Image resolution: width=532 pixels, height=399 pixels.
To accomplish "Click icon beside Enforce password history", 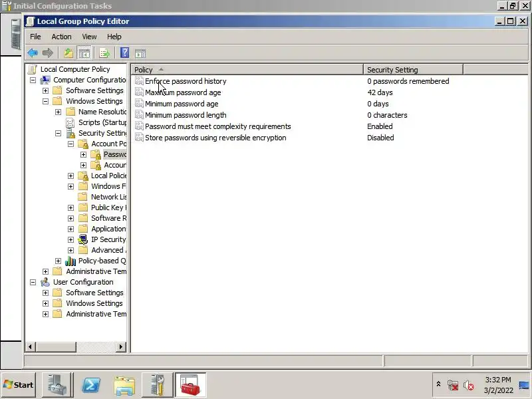I will point(139,80).
